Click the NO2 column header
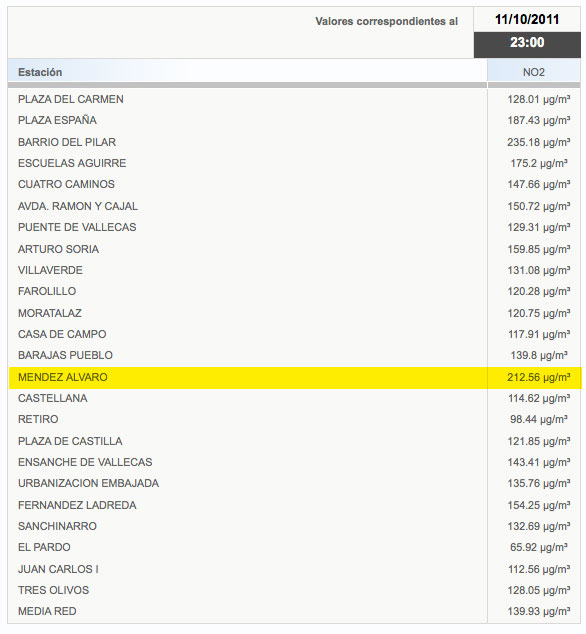 click(534, 72)
